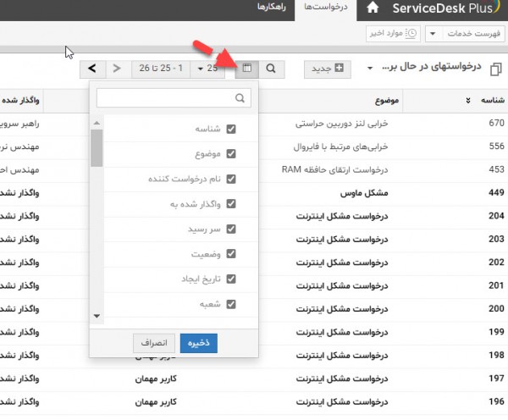Toggle شعبه column checkbox
This screenshot has height=420, width=508.
point(231,304)
